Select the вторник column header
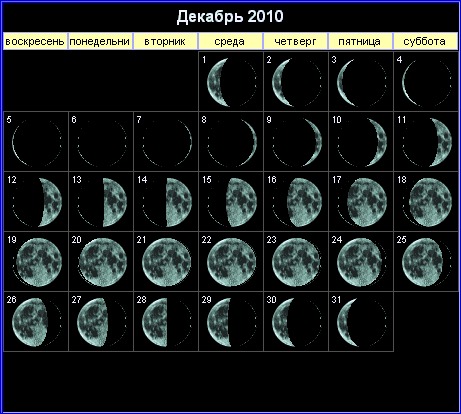This screenshot has width=461, height=414. pyautogui.click(x=165, y=41)
